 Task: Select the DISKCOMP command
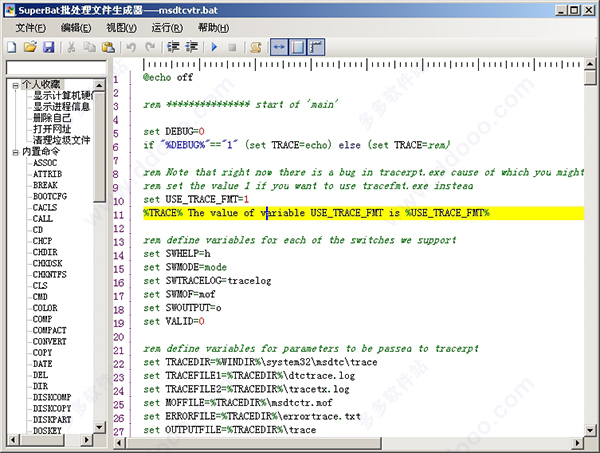pyautogui.click(x=52, y=397)
